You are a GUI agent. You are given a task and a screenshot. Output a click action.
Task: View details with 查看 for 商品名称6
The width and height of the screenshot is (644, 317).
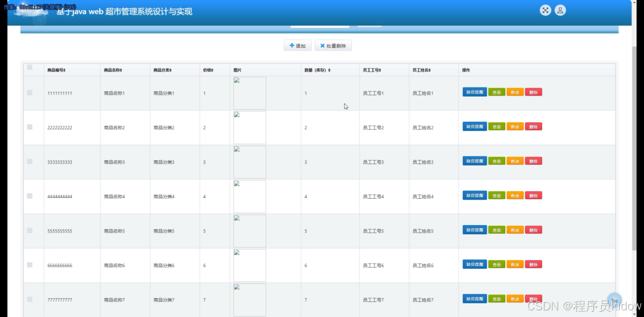(497, 264)
